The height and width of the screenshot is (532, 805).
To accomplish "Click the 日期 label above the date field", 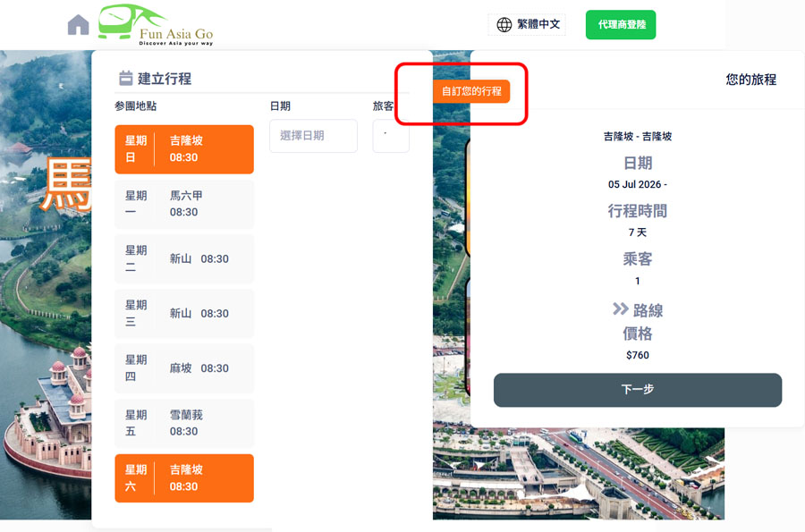I will 280,106.
